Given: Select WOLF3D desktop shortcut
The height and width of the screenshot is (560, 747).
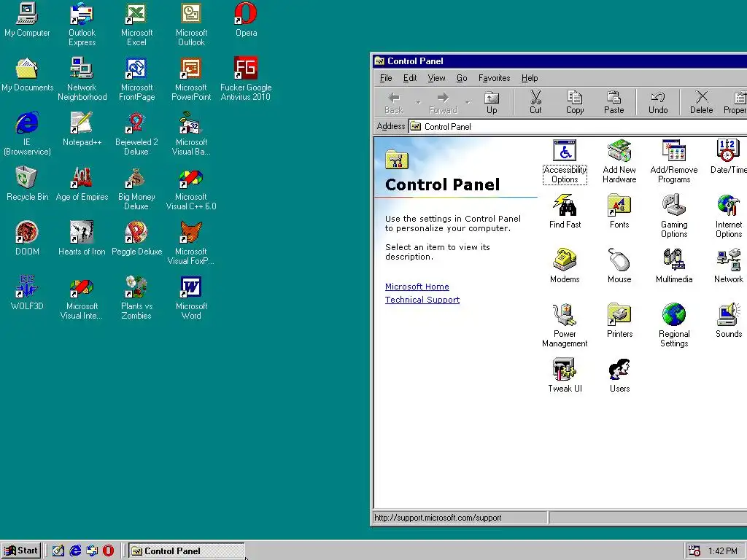Looking at the screenshot, I should (27, 294).
